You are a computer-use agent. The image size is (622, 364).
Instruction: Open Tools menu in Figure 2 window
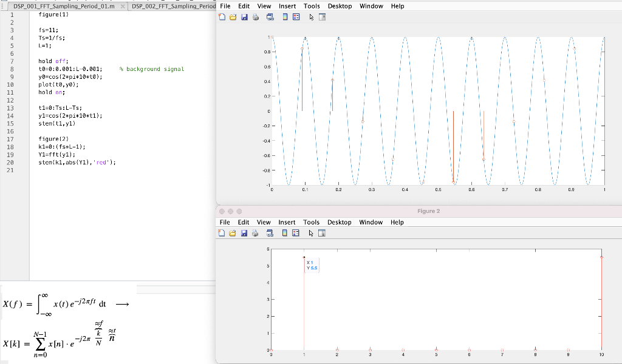(312, 222)
